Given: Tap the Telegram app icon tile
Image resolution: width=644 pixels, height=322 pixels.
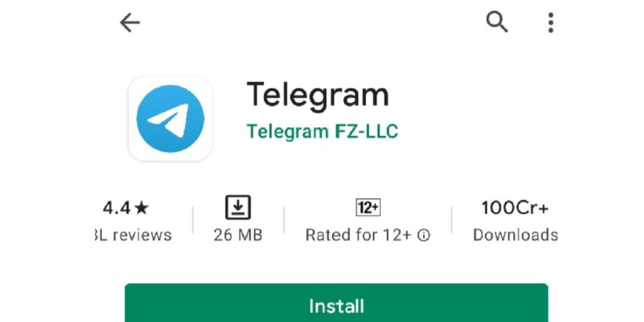Looking at the screenshot, I should click(x=170, y=119).
